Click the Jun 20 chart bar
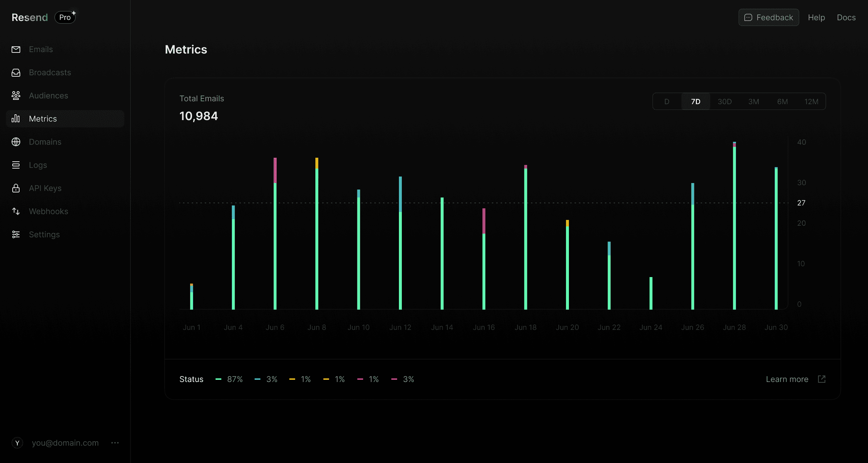The image size is (868, 463). click(567, 265)
